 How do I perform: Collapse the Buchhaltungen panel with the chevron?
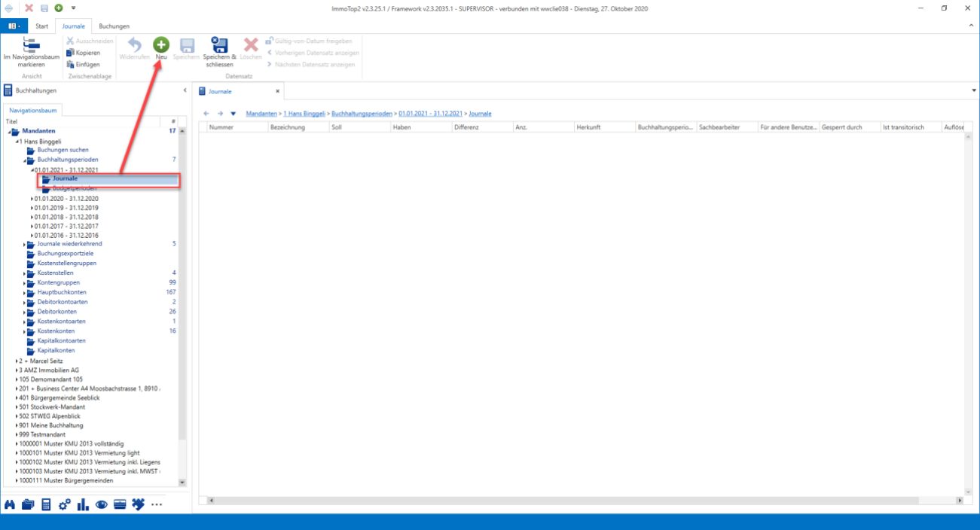185,90
